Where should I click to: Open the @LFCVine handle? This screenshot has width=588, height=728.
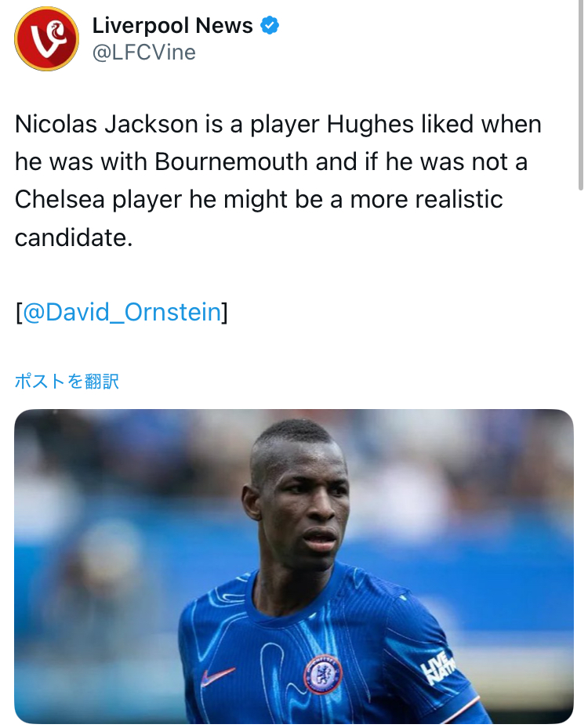(x=143, y=53)
